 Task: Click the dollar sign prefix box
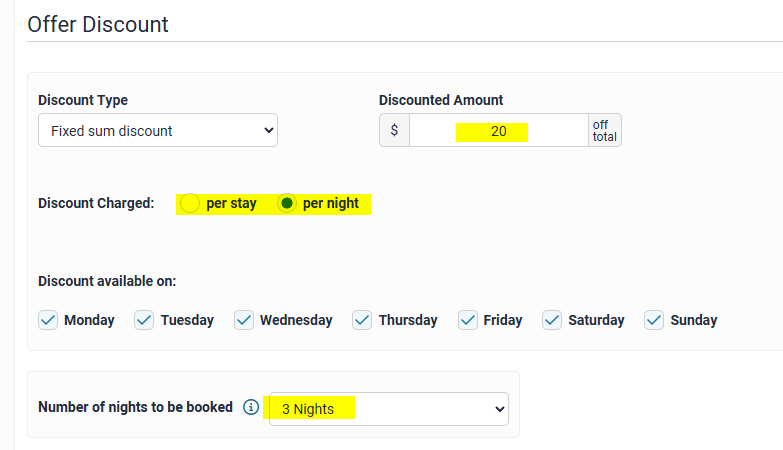tap(394, 131)
